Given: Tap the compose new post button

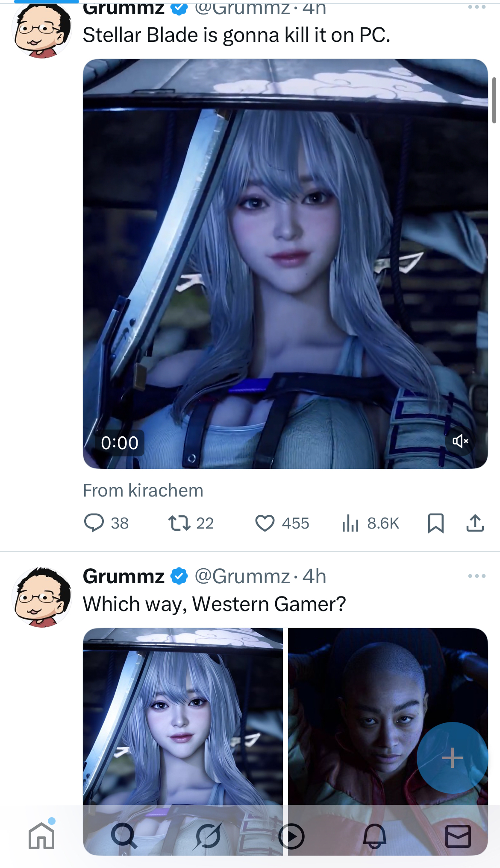Looking at the screenshot, I should click(452, 758).
